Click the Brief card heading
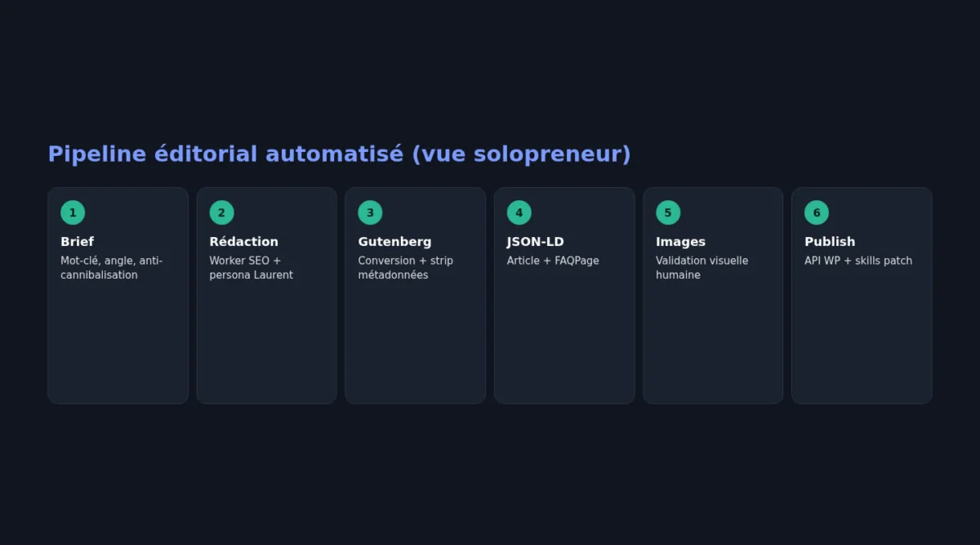This screenshot has width=980, height=545. pos(78,242)
